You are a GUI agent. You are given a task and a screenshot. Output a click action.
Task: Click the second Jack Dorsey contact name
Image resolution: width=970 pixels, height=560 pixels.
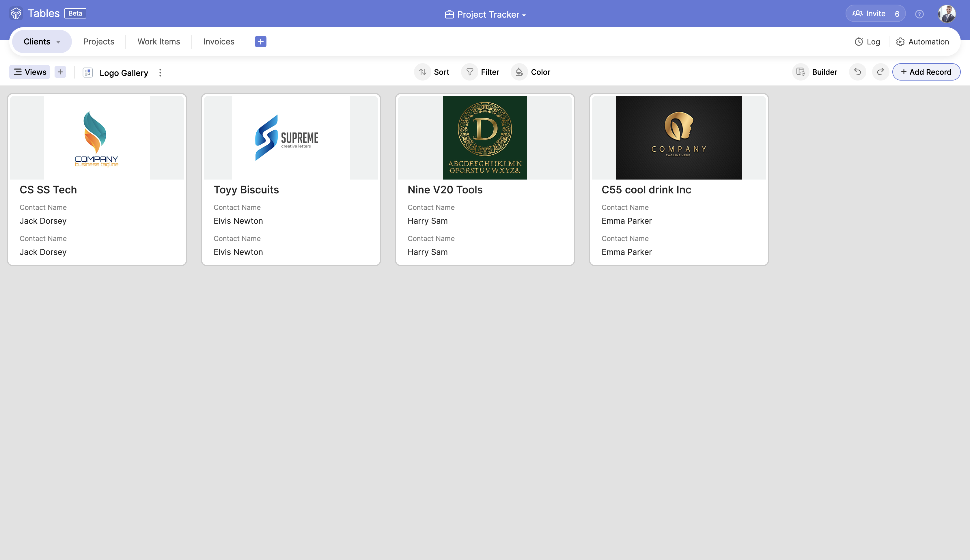(x=43, y=252)
